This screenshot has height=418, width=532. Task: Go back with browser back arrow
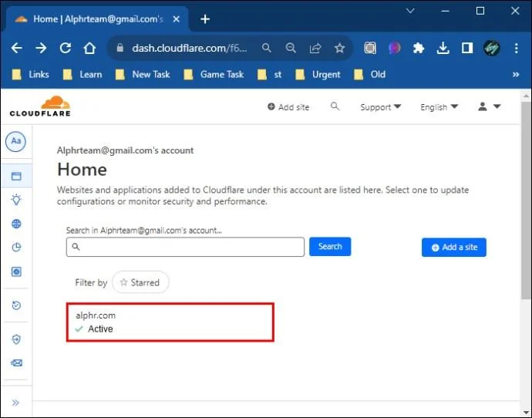click(x=17, y=48)
